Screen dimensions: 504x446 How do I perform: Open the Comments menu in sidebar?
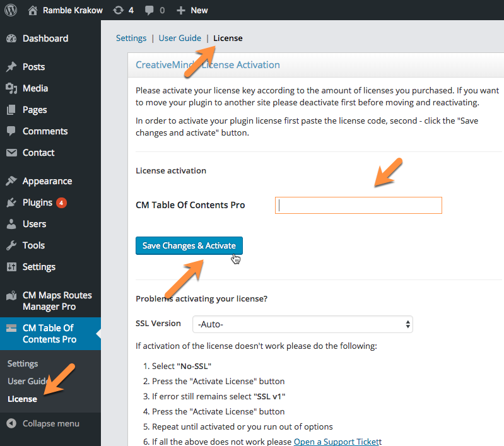click(x=45, y=131)
